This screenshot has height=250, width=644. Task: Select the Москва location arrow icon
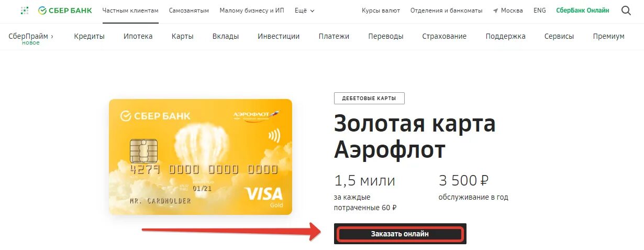[x=495, y=10]
